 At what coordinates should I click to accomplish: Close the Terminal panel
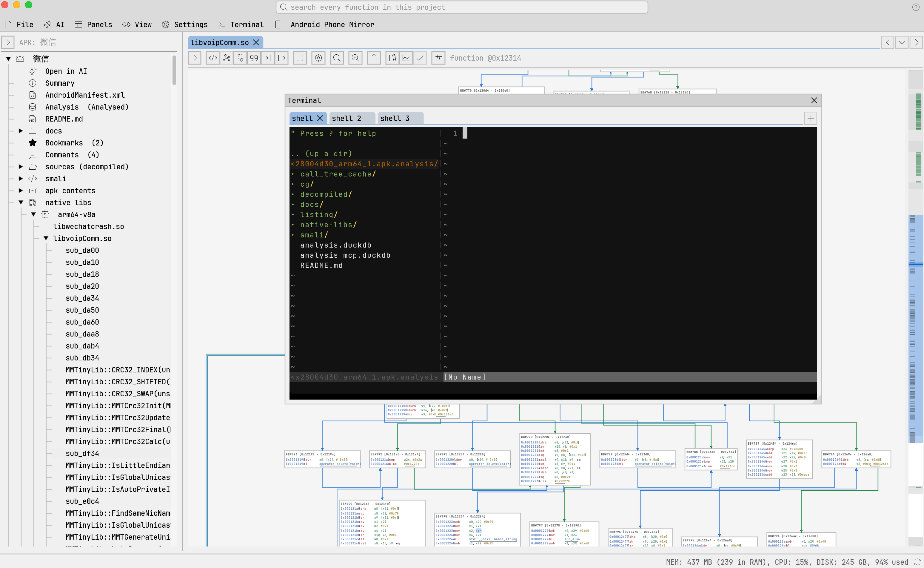coord(814,100)
